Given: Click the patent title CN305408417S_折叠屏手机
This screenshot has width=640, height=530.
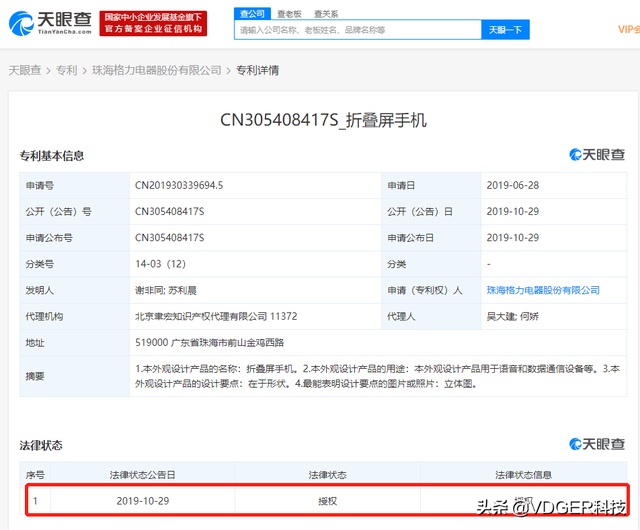Looking at the screenshot, I should (x=323, y=120).
